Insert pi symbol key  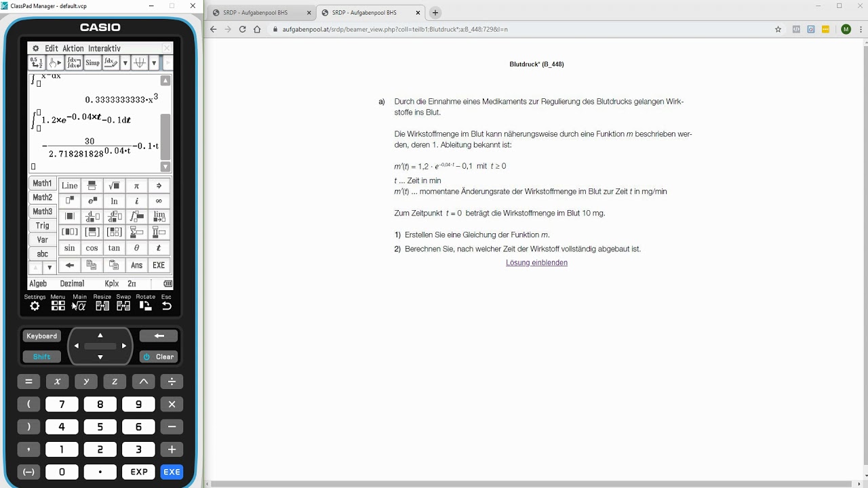point(136,186)
